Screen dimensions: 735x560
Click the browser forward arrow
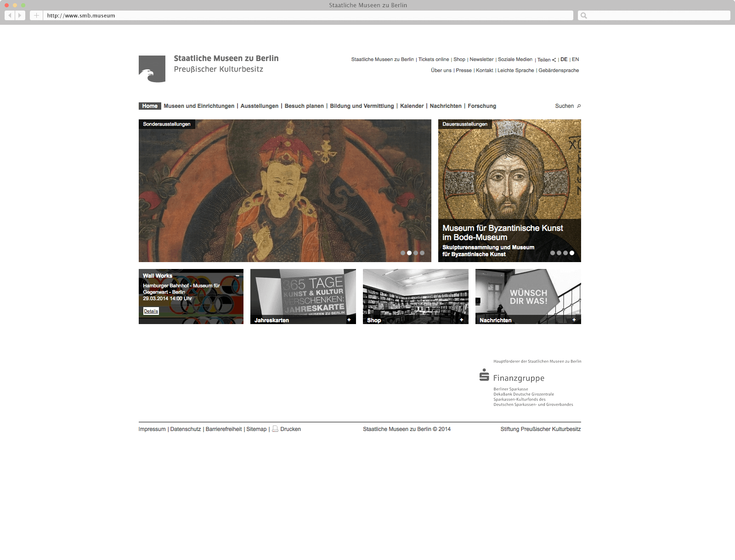pos(20,15)
